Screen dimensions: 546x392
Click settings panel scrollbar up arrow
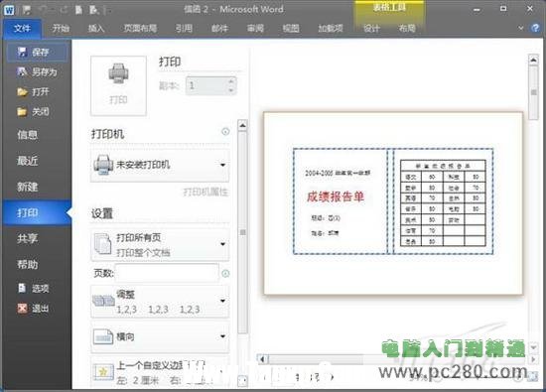(x=242, y=125)
